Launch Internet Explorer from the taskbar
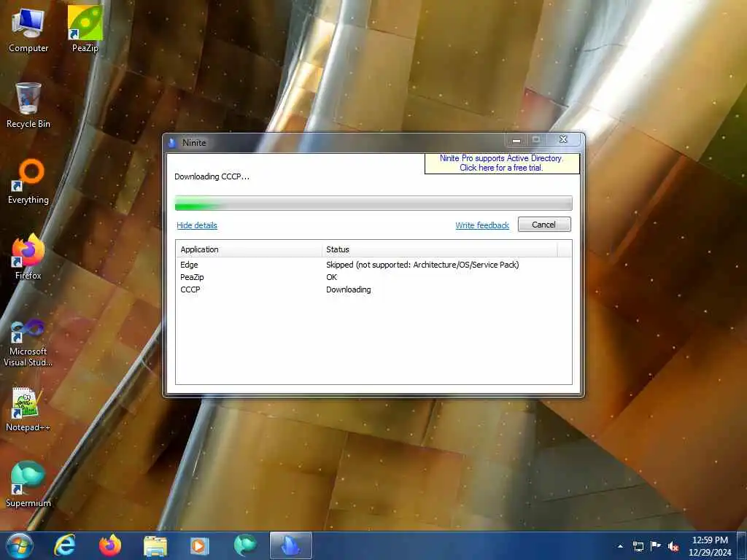747x560 pixels. tap(65, 545)
